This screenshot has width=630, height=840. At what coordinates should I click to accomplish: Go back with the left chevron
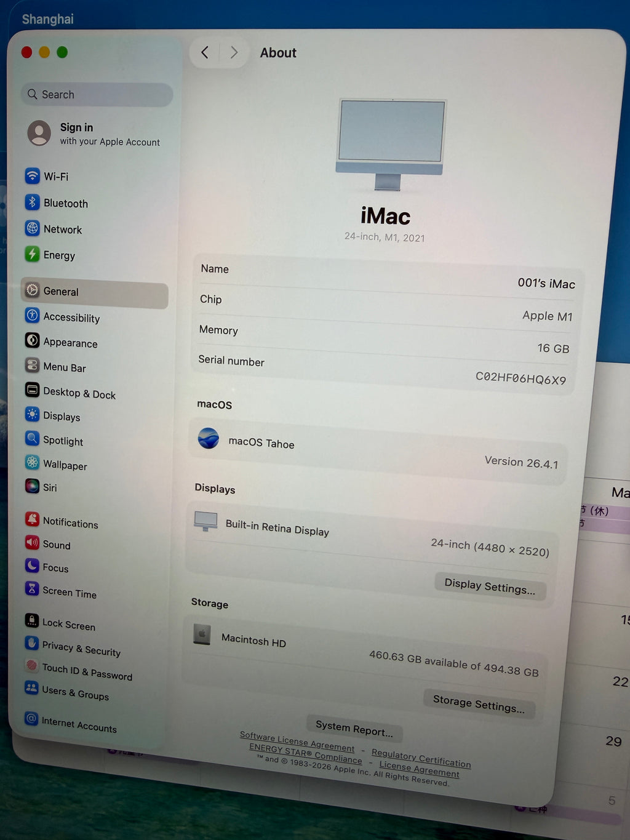(205, 52)
